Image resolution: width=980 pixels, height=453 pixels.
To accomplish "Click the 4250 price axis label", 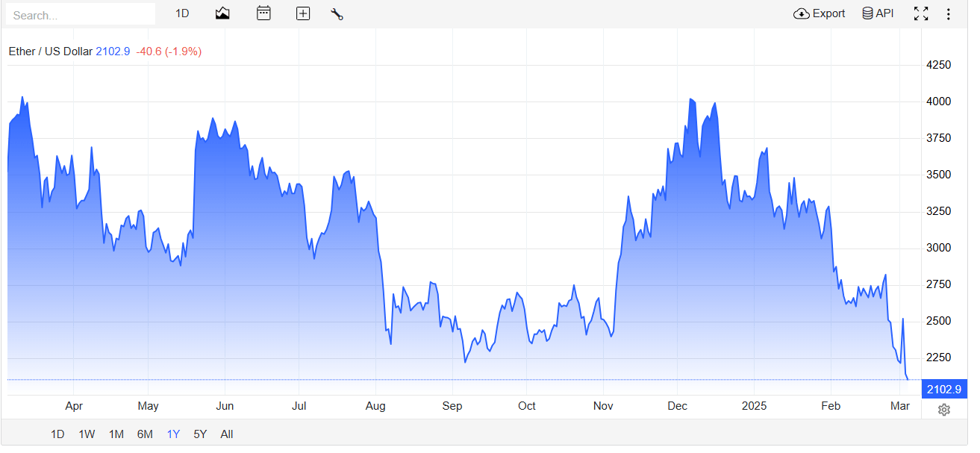I will pyautogui.click(x=939, y=65).
